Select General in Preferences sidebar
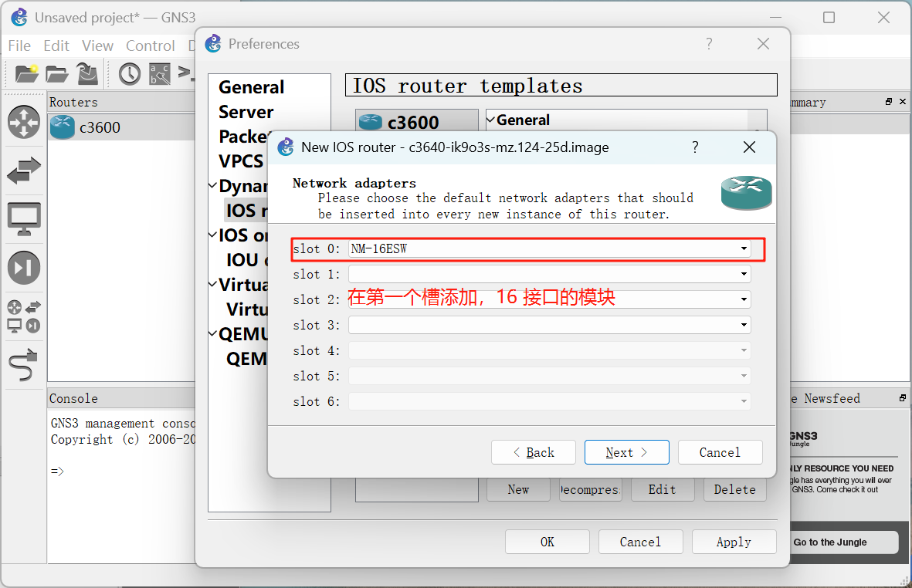 click(x=251, y=87)
